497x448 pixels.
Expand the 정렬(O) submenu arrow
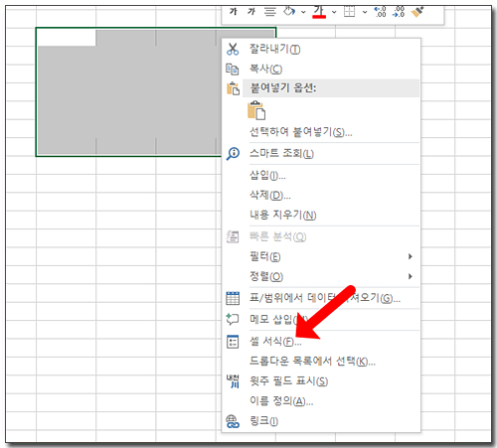click(411, 276)
